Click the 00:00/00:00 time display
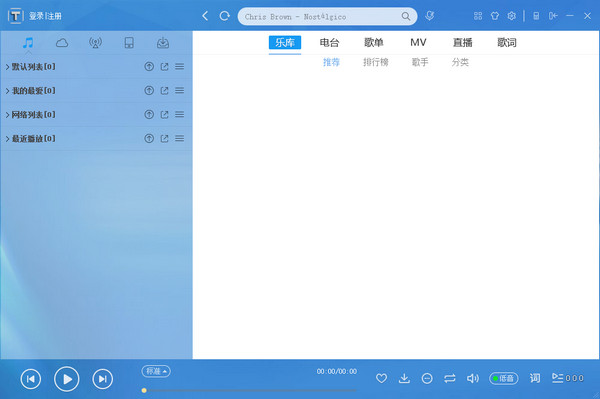The image size is (600, 399). tap(337, 371)
